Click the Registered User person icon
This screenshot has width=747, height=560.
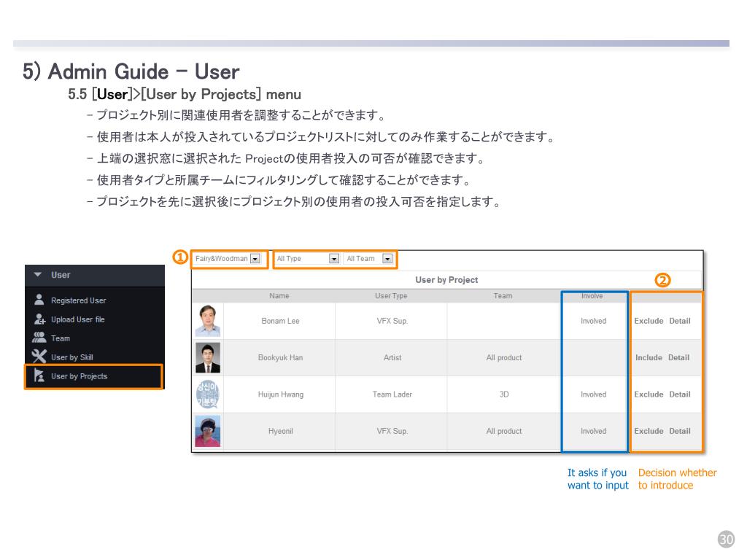tap(39, 300)
